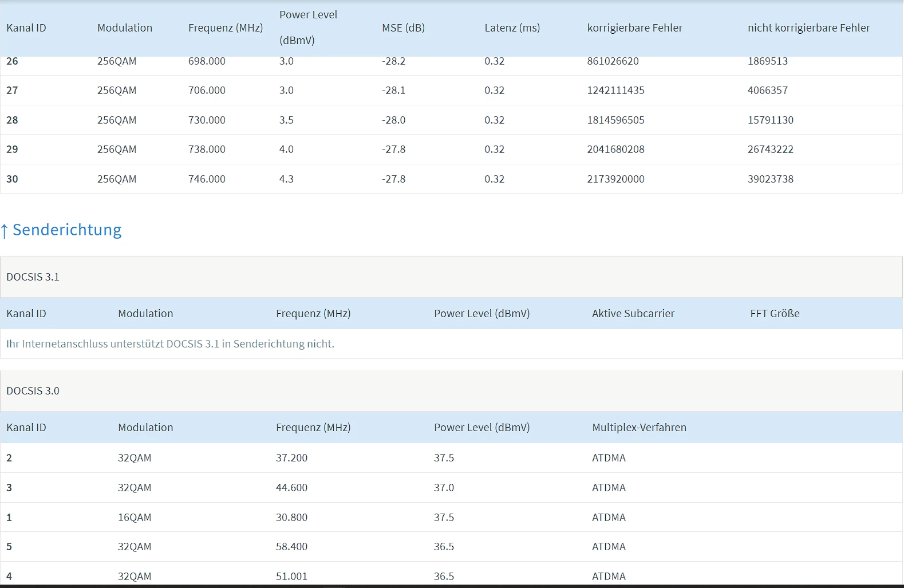Select upstream frequency 30.800
The width and height of the screenshot is (904, 588).
291,518
